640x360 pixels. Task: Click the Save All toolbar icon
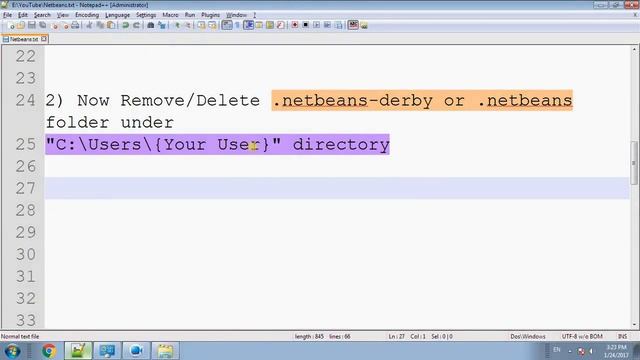[42, 25]
